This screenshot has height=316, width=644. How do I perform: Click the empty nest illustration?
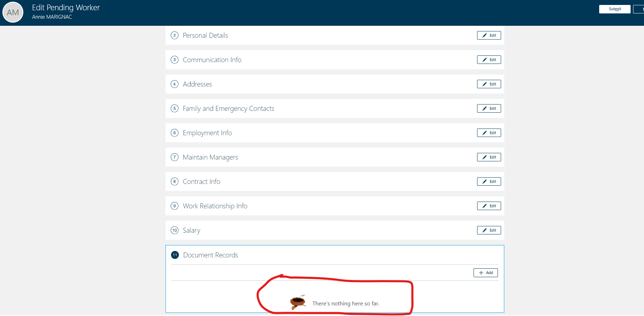[298, 302]
